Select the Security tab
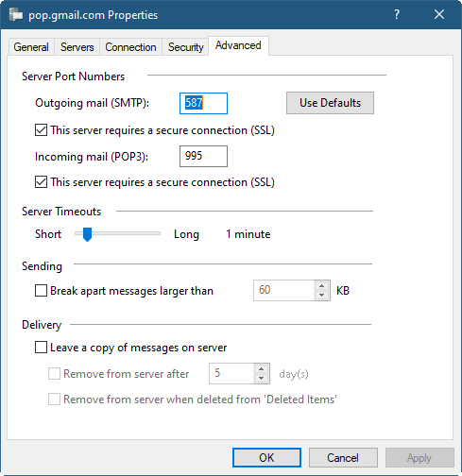 tap(185, 47)
